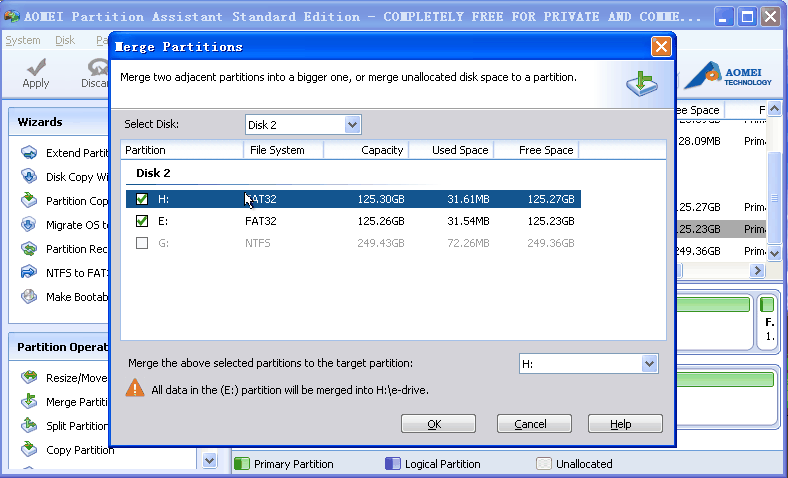Start Migrate OS wizard icon

[29, 224]
